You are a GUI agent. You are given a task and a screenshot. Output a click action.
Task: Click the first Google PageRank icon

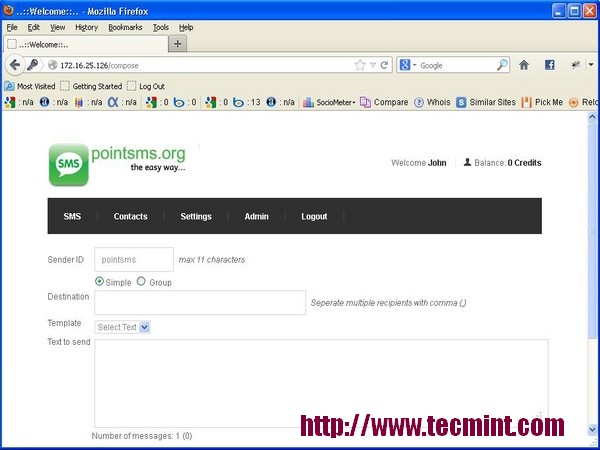pos(10,102)
